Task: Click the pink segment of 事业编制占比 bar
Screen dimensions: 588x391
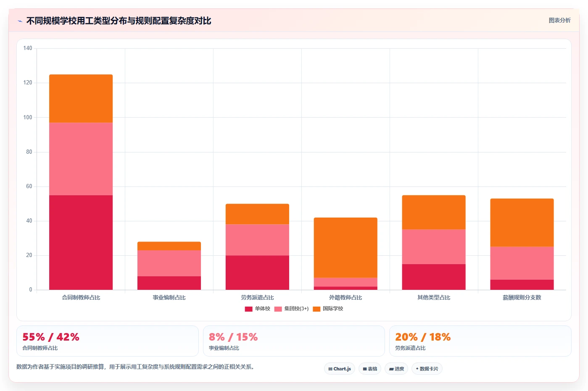Action: coord(169,263)
